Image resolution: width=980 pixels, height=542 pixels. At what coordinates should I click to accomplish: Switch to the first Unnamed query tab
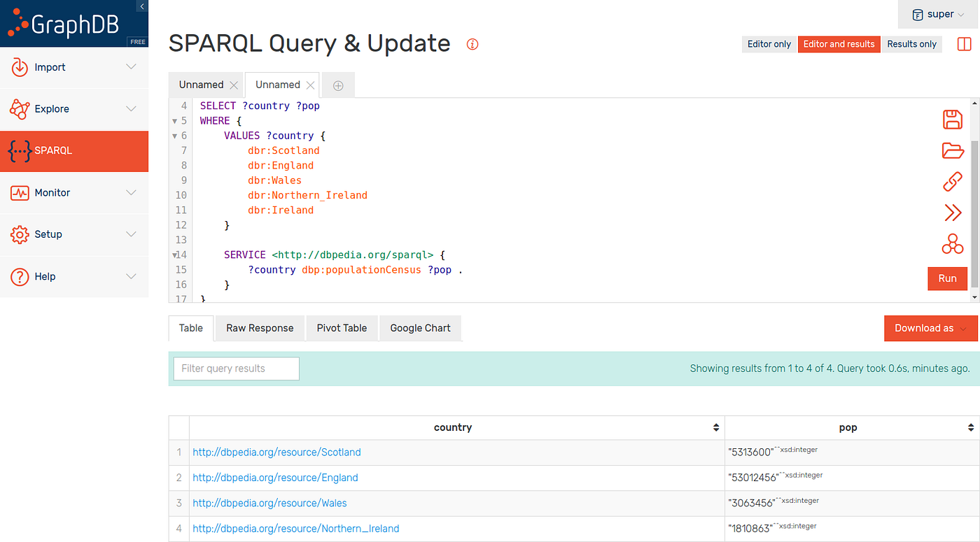201,85
